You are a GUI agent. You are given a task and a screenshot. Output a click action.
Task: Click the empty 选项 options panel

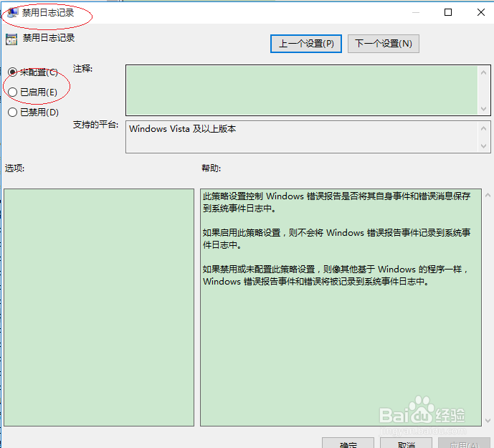point(99,308)
